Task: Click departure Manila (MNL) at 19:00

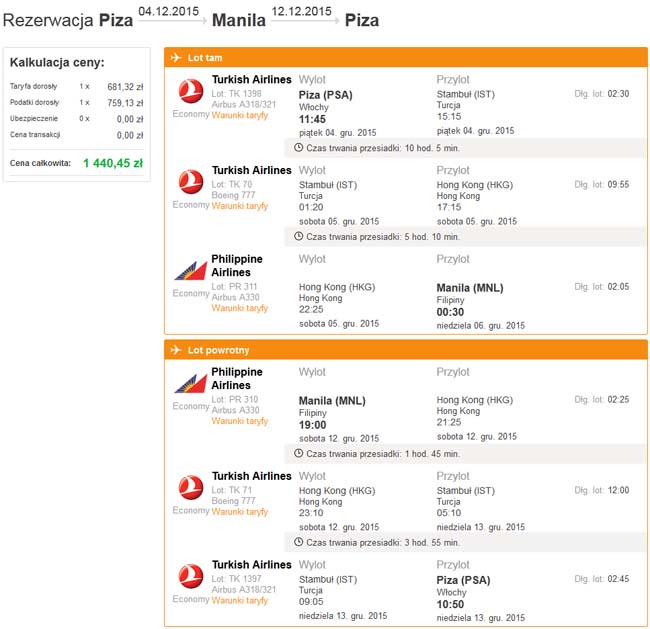Action: (332, 401)
